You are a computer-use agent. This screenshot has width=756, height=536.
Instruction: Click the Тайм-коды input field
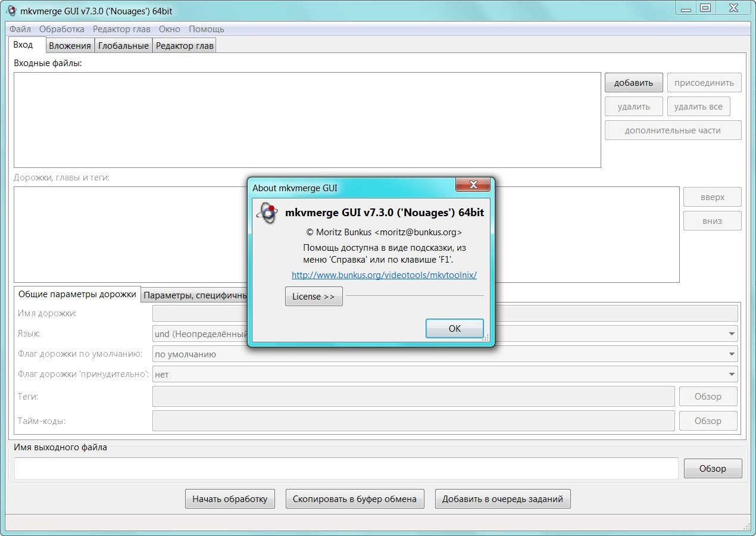click(x=414, y=421)
